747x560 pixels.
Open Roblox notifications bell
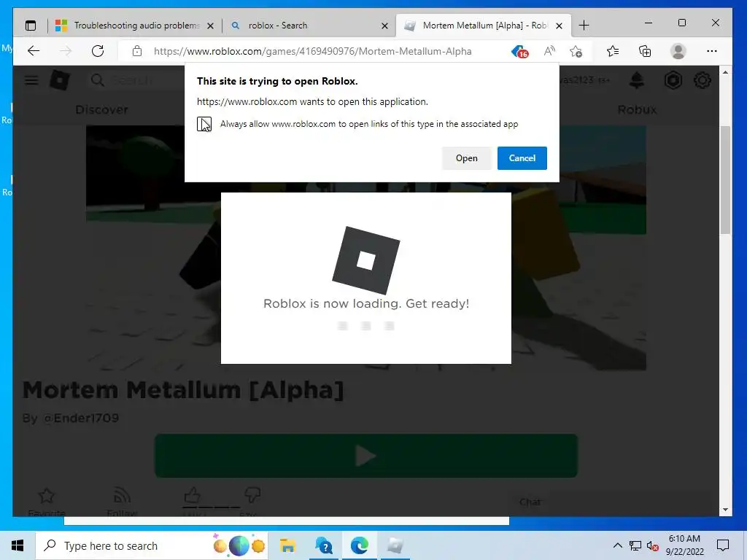tap(636, 80)
